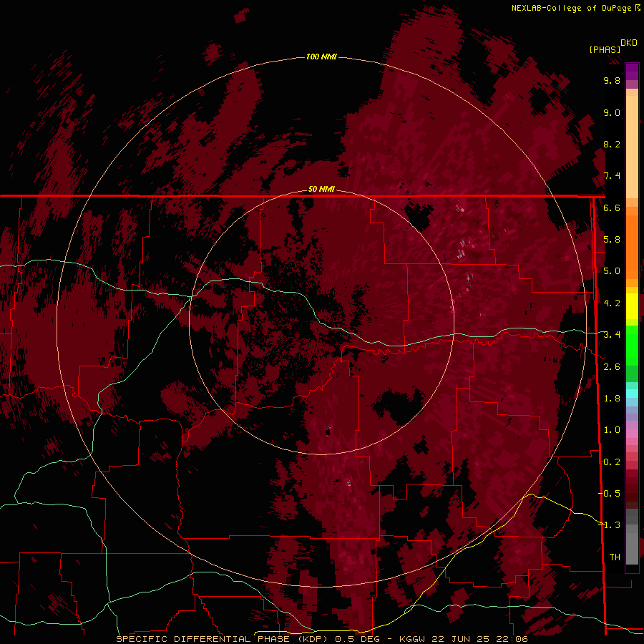The width and height of the screenshot is (644, 644).
Task: Click the -1.3 value on color scale
Action: [x=609, y=525]
